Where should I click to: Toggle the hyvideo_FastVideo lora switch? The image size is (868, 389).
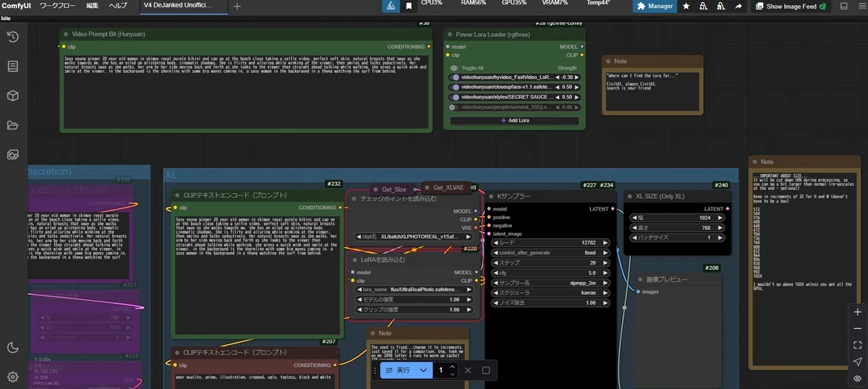(x=455, y=77)
